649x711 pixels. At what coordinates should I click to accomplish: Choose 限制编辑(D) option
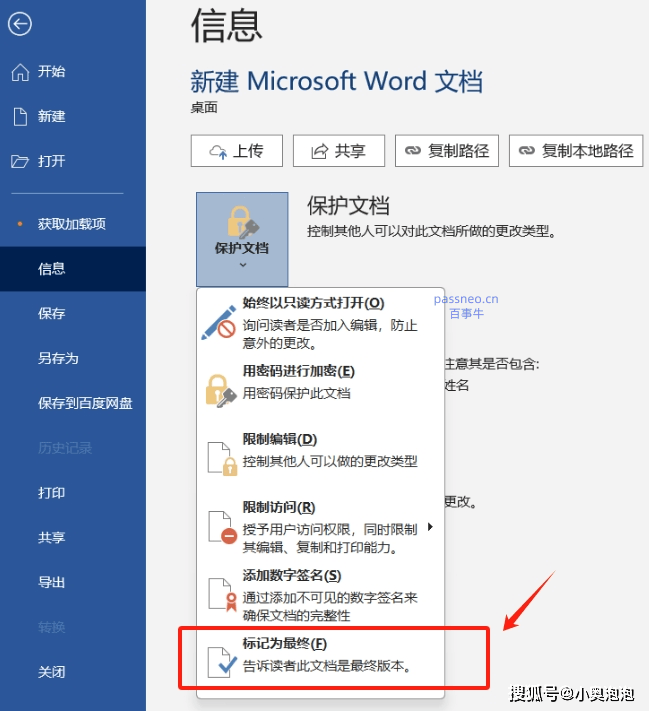click(x=320, y=458)
